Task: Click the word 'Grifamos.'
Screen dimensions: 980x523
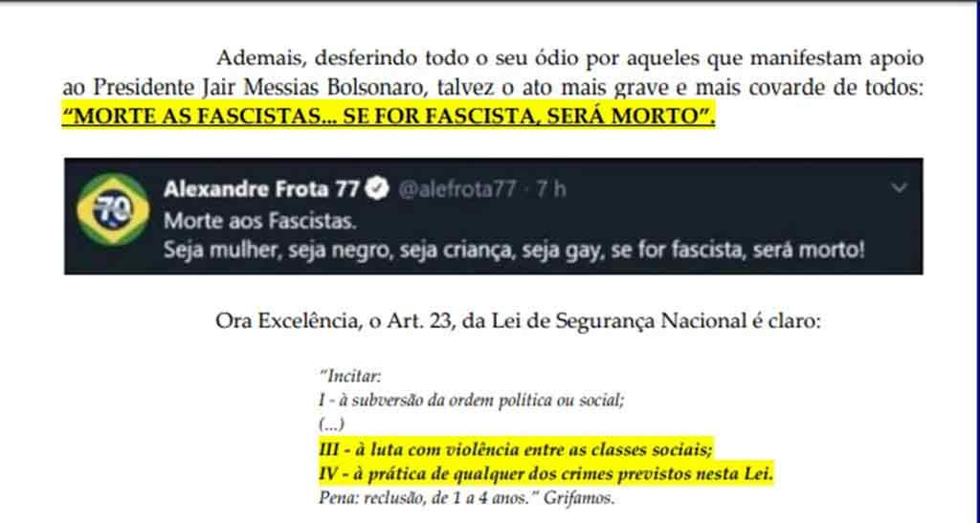Action: pos(579,498)
